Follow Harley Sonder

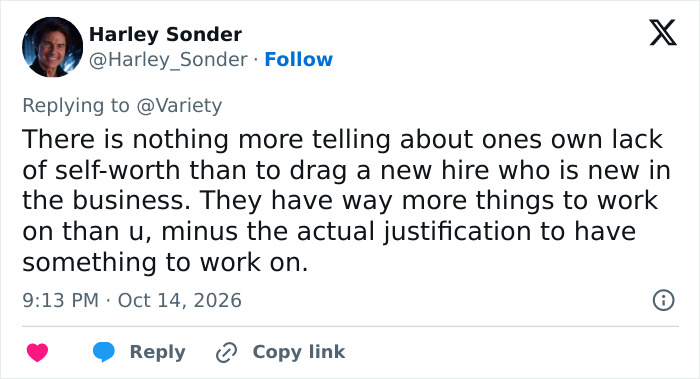(x=298, y=59)
